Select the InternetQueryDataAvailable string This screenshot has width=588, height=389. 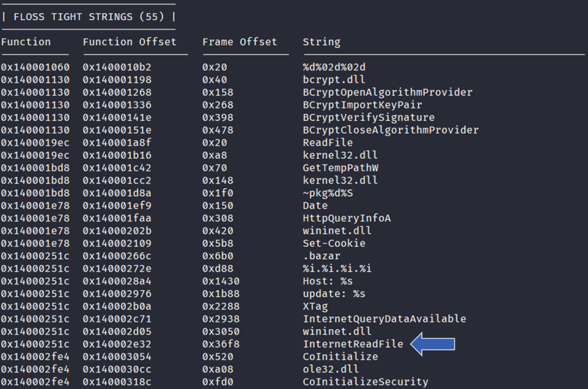(x=385, y=319)
